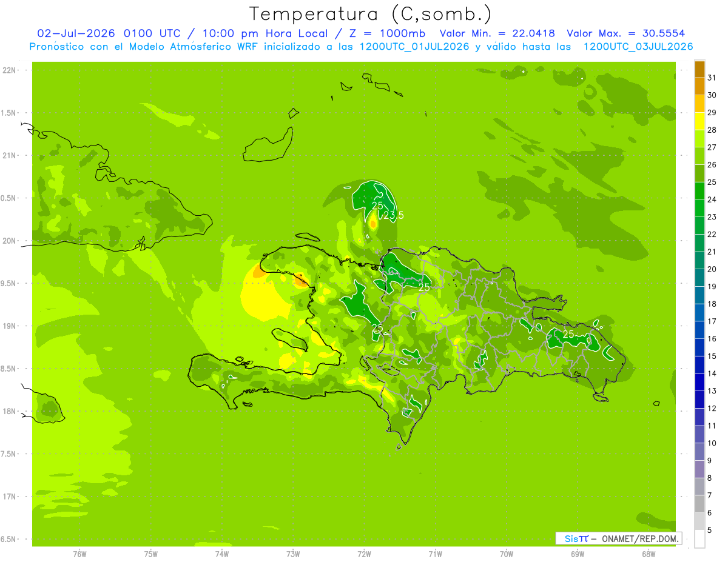Click the '74W' longitude axis label
Image resolution: width=728 pixels, height=562 pixels.
coord(222,554)
